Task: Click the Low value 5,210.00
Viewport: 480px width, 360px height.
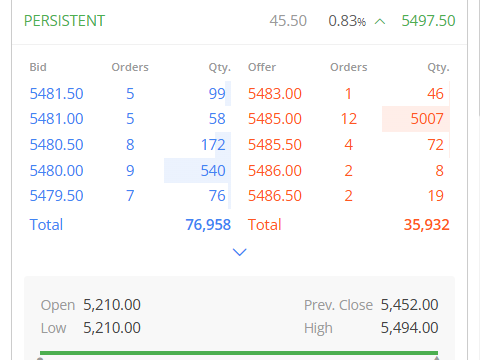Action: (x=112, y=328)
